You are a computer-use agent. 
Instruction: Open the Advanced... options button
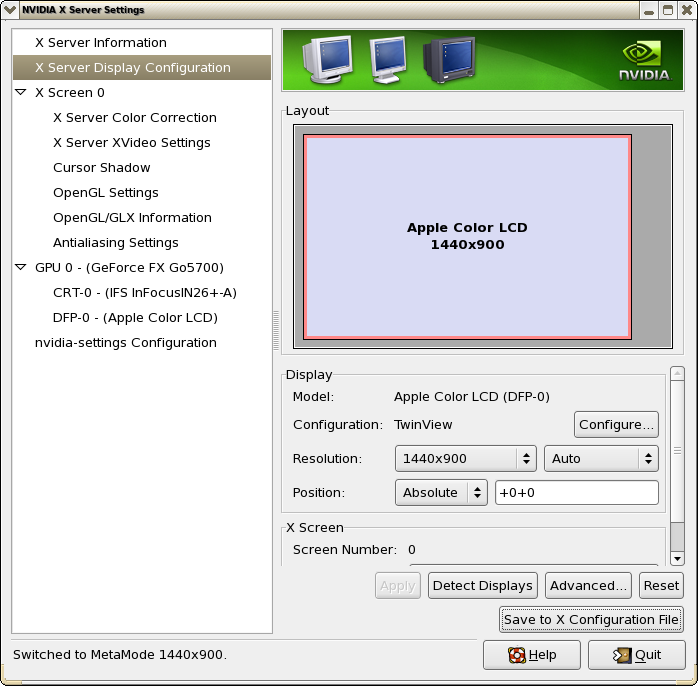(588, 585)
